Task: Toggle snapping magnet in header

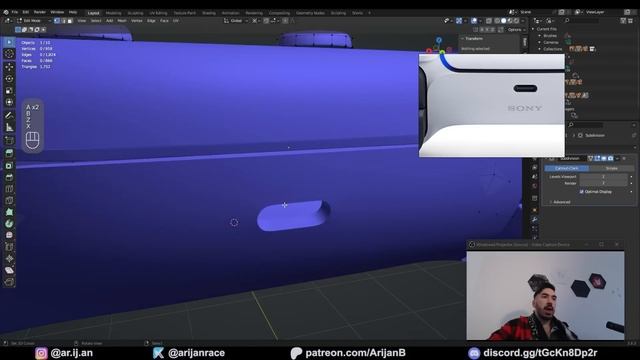Action: click(266, 20)
